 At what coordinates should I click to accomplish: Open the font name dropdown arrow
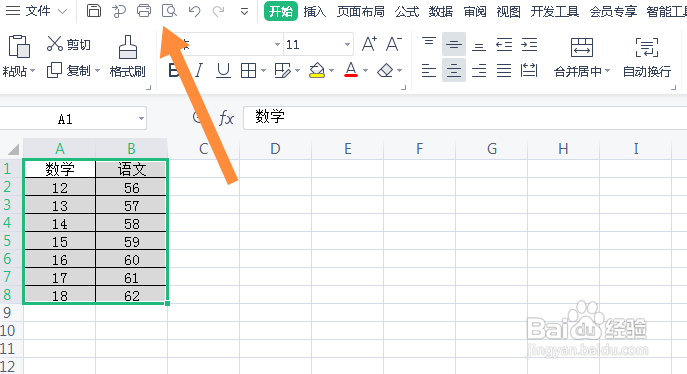click(x=277, y=44)
